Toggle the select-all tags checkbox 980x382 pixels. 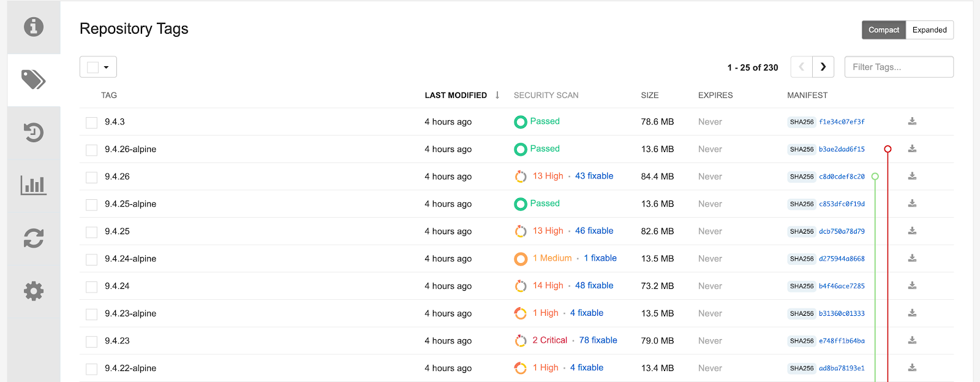(x=93, y=66)
